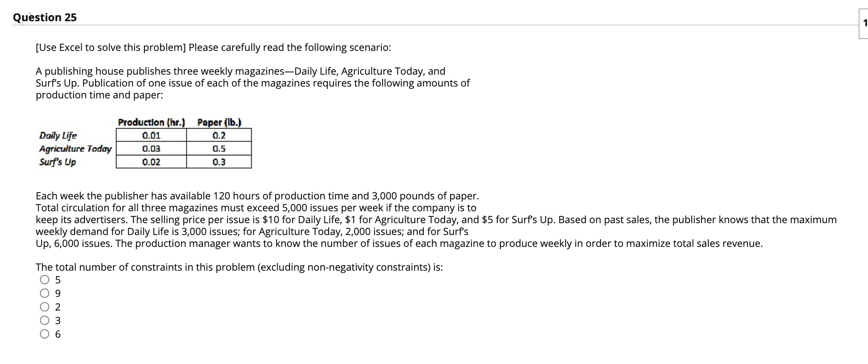Screen dimensions: 868x364
Task: Click the Paper (lb.) column header
Action: point(219,123)
